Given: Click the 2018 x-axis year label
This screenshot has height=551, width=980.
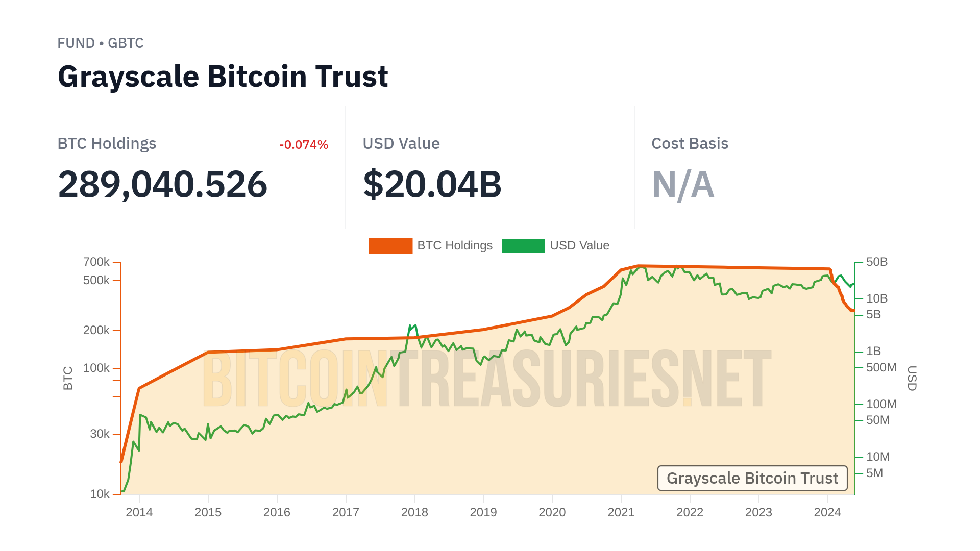Looking at the screenshot, I should [x=414, y=512].
